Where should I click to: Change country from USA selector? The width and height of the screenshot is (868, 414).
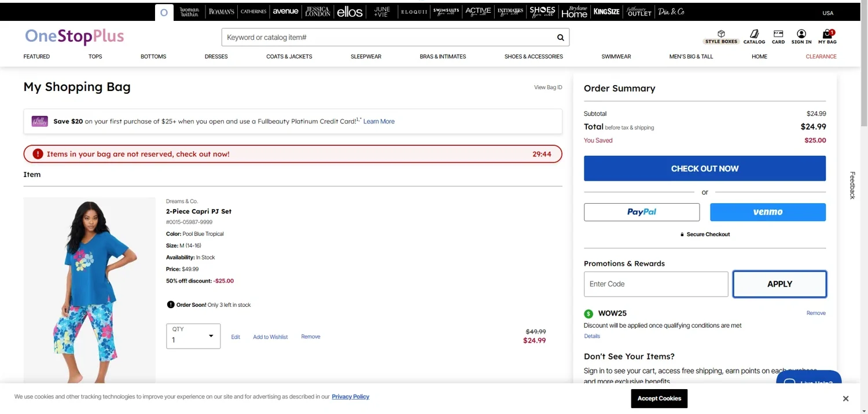828,13
